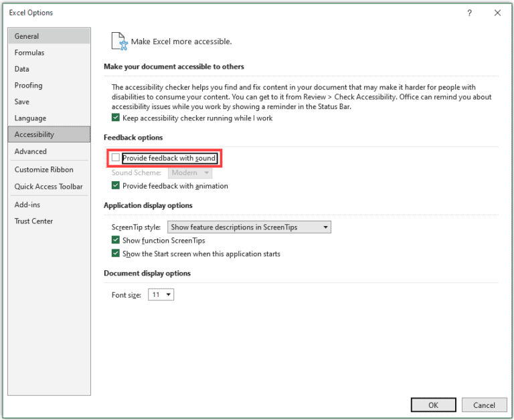The height and width of the screenshot is (420, 514).
Task: Go to the Advanced options
Action: (x=49, y=151)
